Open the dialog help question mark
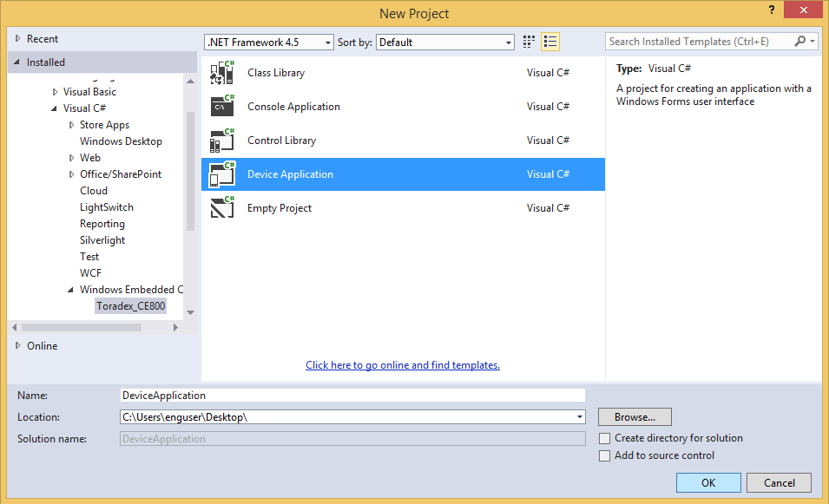 (x=772, y=11)
